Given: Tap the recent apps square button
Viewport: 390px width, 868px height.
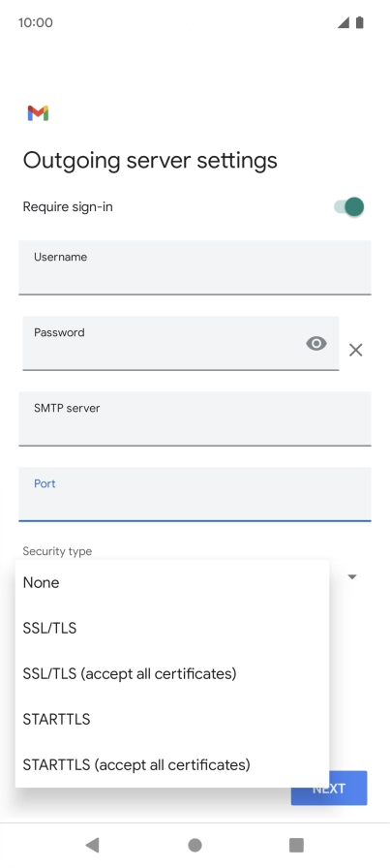Looking at the screenshot, I should [x=296, y=845].
